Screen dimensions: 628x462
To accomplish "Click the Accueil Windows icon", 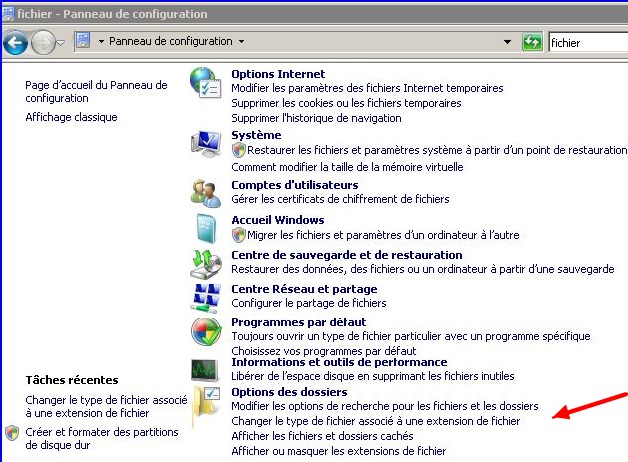I will click(207, 228).
